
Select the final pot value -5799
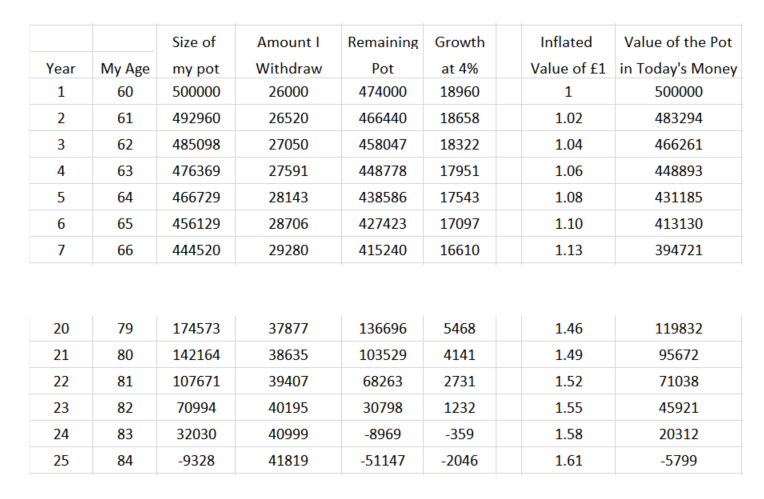click(678, 459)
